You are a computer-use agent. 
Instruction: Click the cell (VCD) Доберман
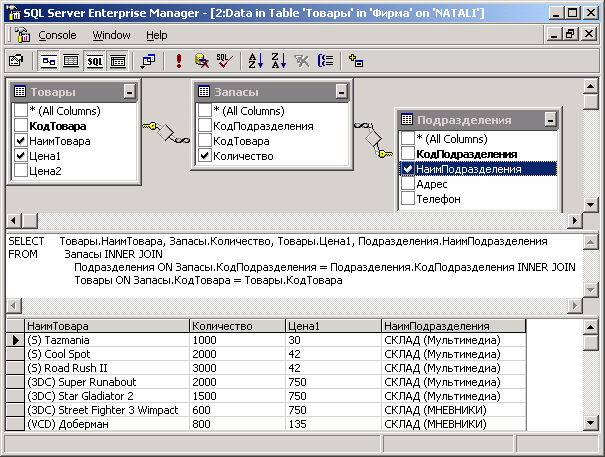(107, 424)
